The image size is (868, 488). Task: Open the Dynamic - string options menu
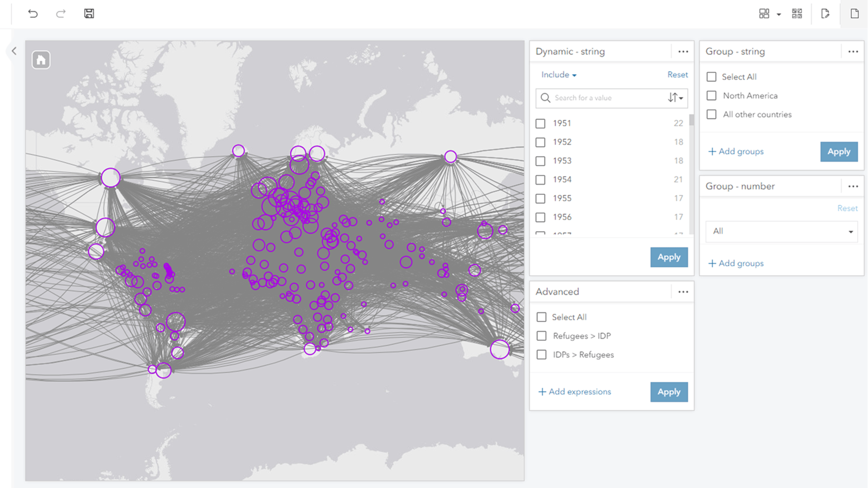tap(683, 52)
